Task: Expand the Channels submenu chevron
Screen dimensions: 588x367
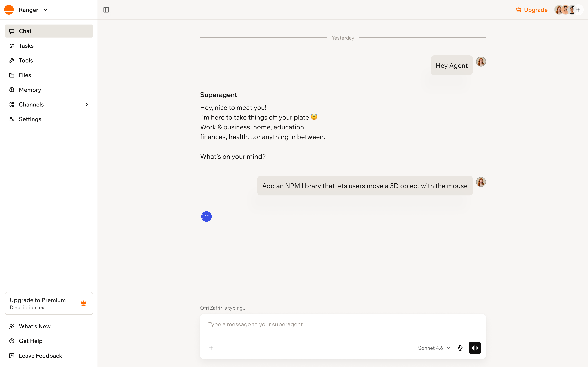Action: point(87,104)
